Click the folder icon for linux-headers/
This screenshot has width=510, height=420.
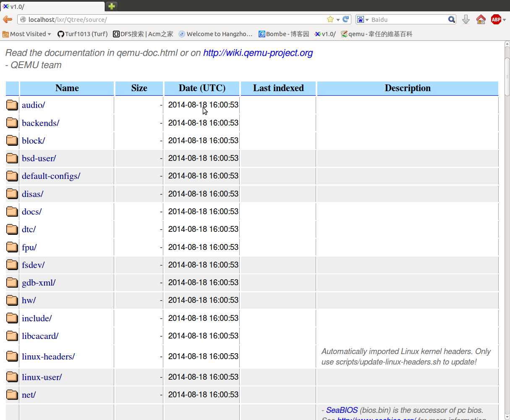coord(12,356)
